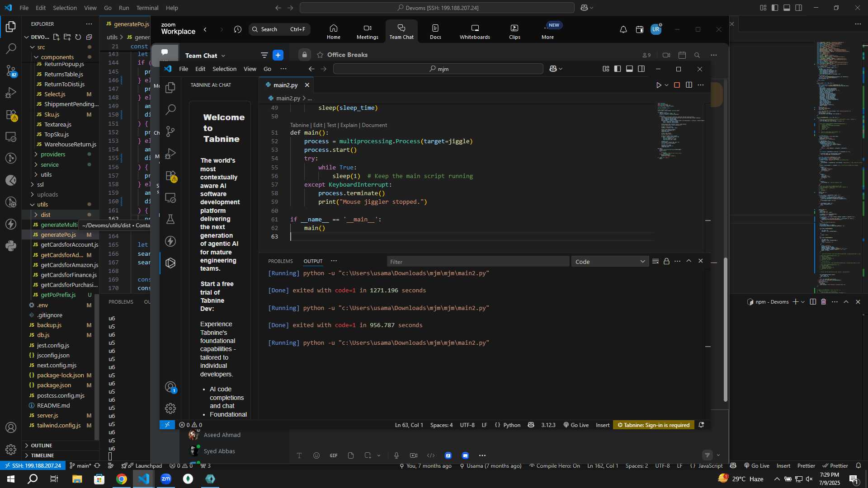Collapse components folder in explorer
Image resolution: width=868 pixels, height=488 pixels.
(x=57, y=57)
